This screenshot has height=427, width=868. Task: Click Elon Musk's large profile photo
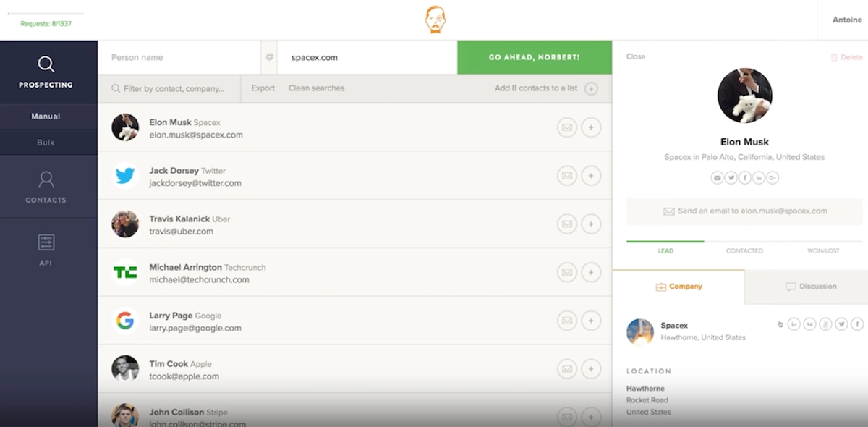point(744,96)
